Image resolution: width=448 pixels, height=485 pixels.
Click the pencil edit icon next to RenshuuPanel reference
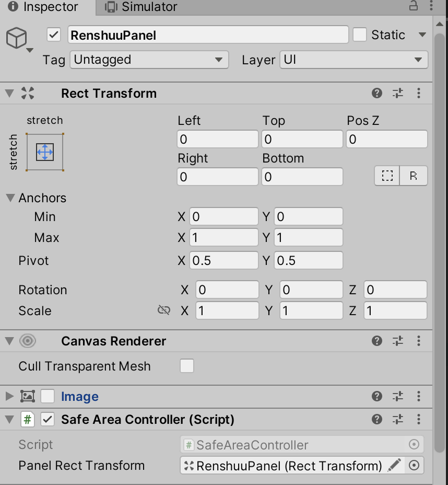coord(395,465)
